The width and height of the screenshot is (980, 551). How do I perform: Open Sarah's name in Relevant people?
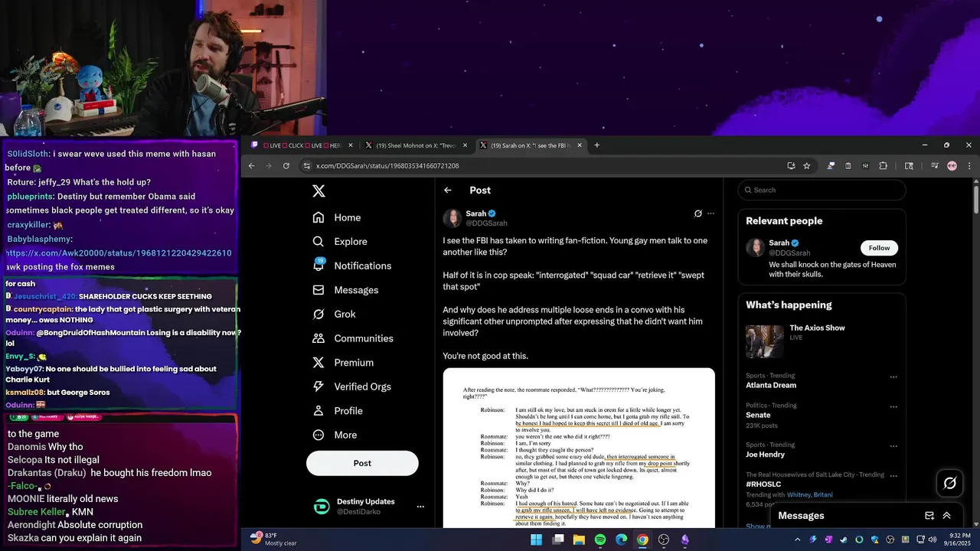(779, 243)
